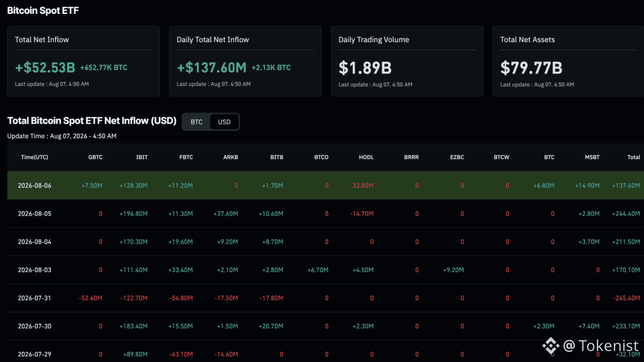Click the Time(UTC) column header
This screenshot has width=644, height=362.
[x=35, y=157]
